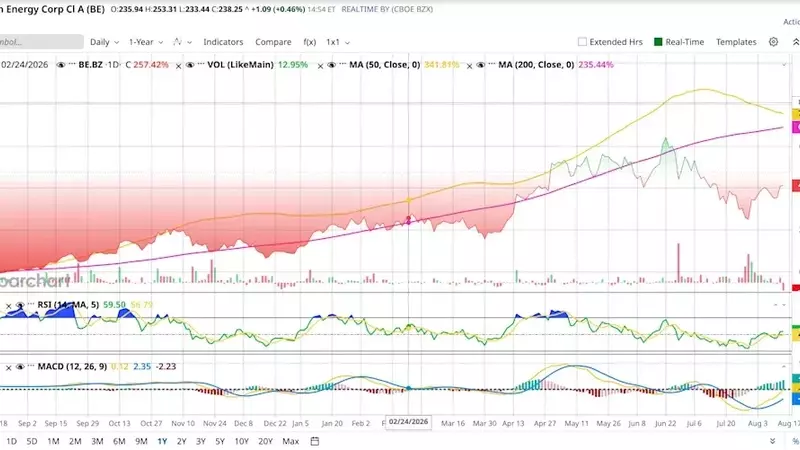Toggle visibility of VOL (LikeMain)

tap(190, 65)
